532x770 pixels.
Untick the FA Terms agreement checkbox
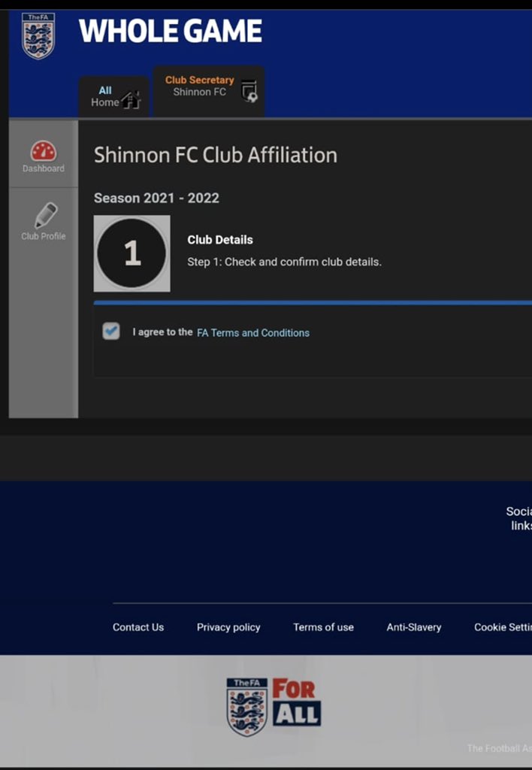(x=111, y=331)
